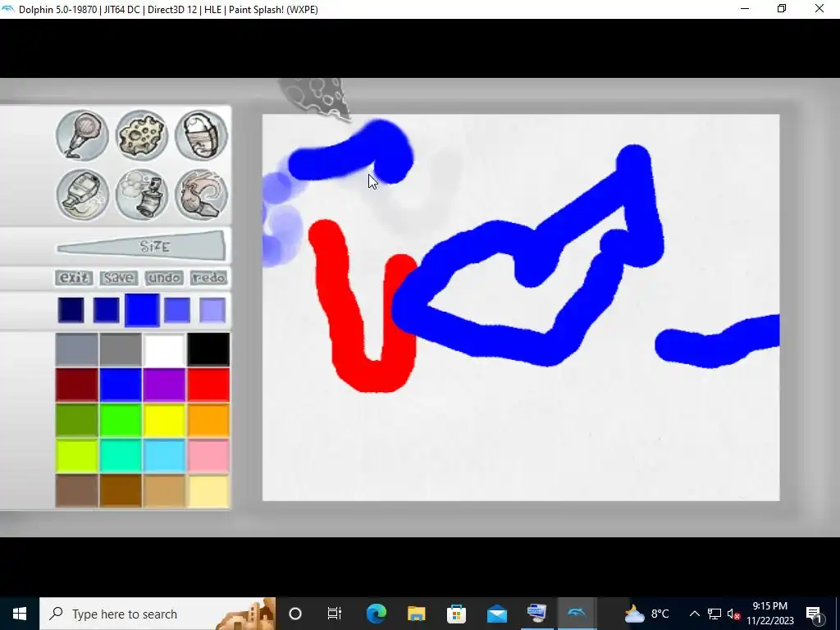Click the muted volume tray icon
Image resolution: width=840 pixels, height=630 pixels.
click(734, 614)
